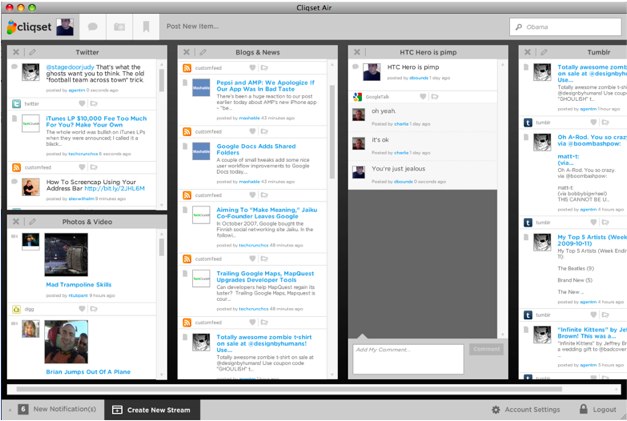Close the Tumblr stream panel

[x=527, y=52]
